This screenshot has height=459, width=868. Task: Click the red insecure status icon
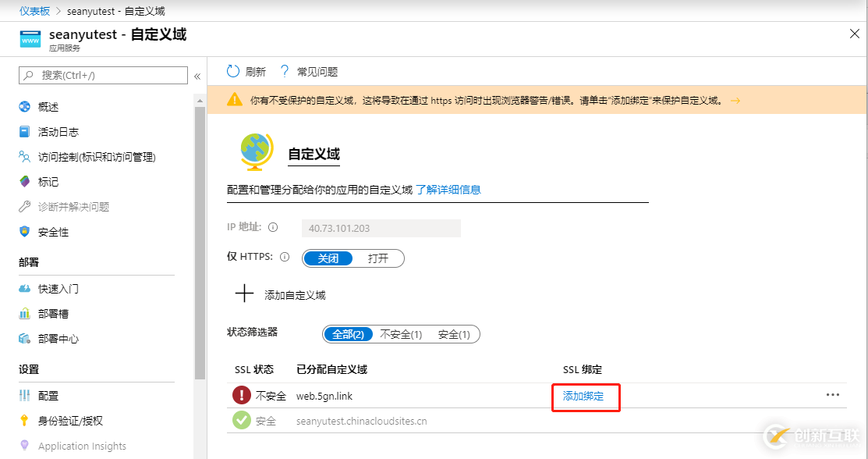(242, 396)
